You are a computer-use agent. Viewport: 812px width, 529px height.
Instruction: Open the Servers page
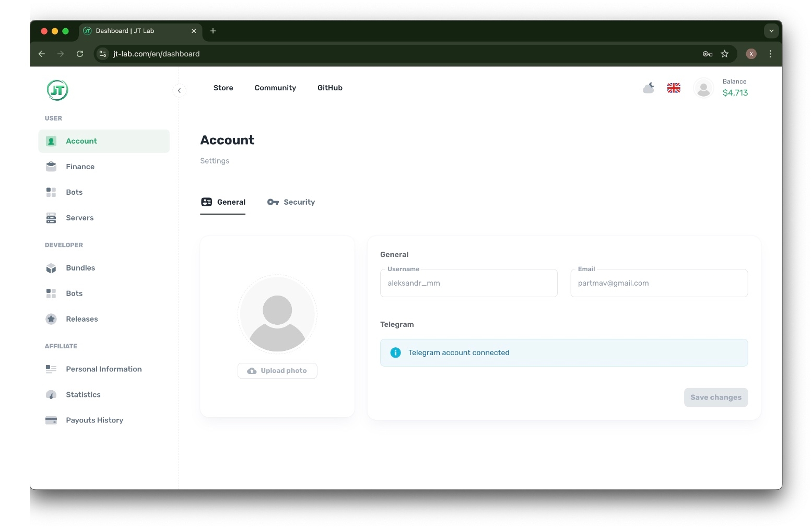click(104, 218)
